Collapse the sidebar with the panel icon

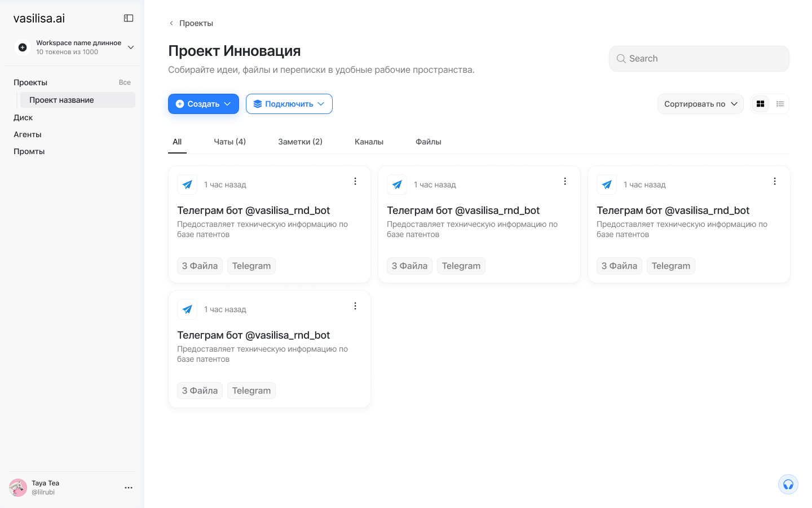[129, 18]
